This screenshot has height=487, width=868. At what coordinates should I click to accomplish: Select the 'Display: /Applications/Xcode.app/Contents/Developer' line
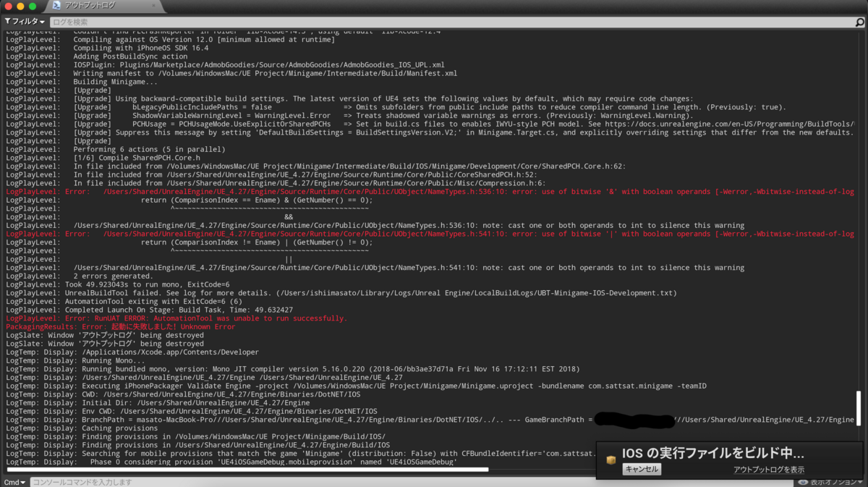point(132,352)
